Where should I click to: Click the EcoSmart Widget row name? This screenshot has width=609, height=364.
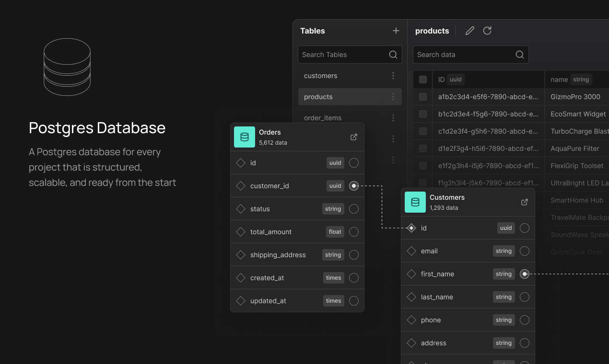(x=578, y=114)
